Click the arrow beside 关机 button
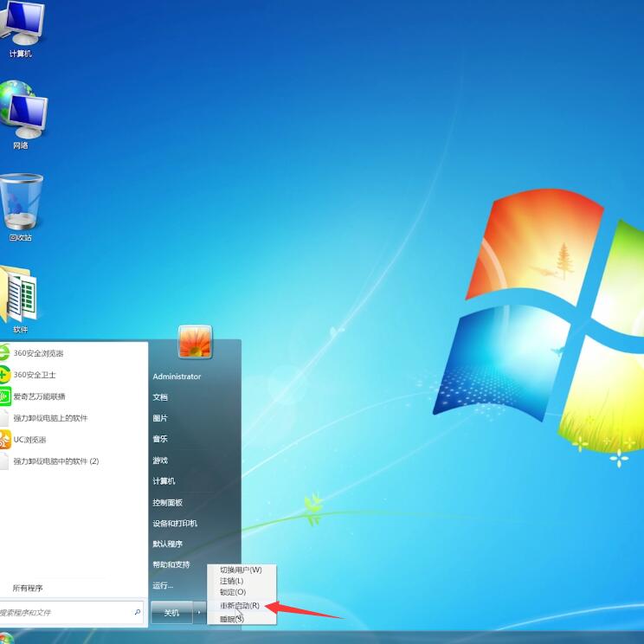644x644 pixels. pyautogui.click(x=199, y=613)
